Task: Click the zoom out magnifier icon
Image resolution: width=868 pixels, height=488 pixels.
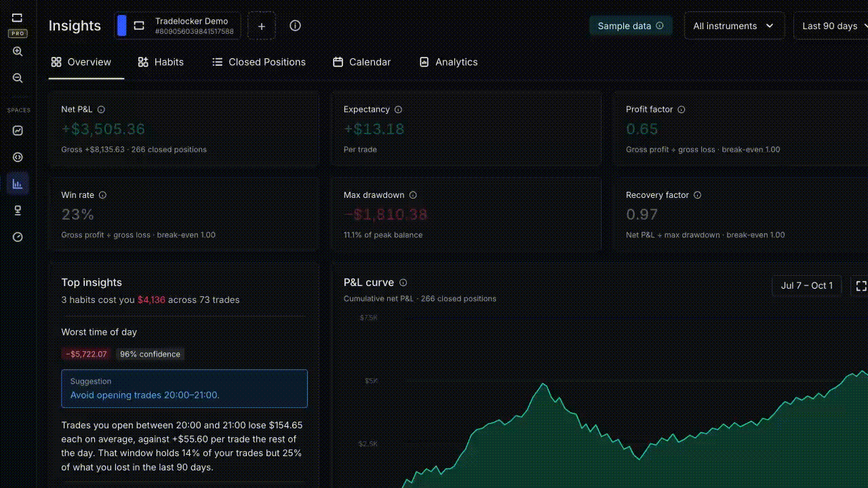Action: click(x=18, y=78)
